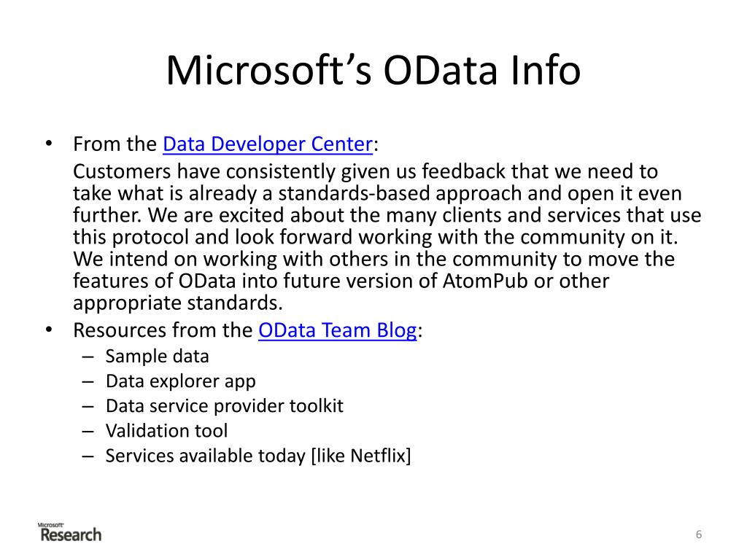
Task: Open the Data Developer Center link
Action: coord(268,144)
